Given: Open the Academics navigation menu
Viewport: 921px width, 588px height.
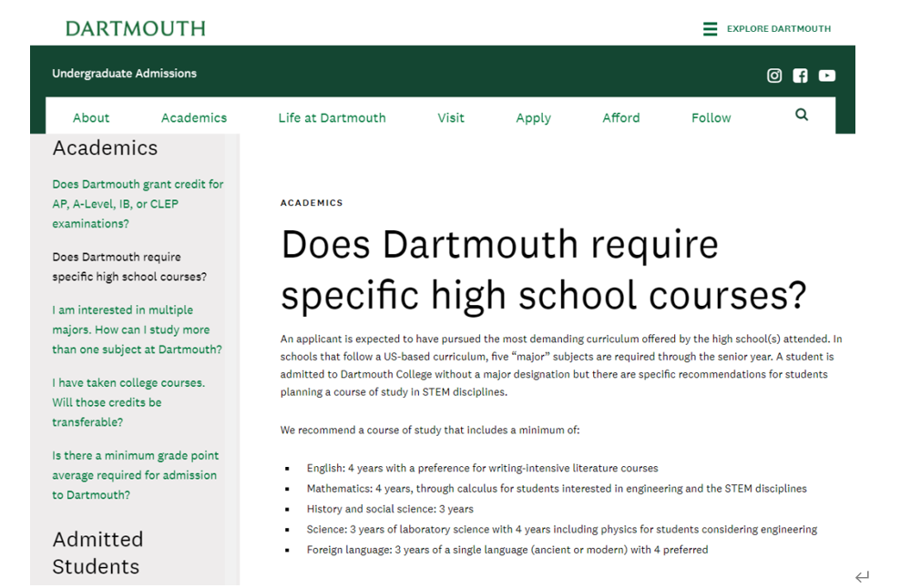Looking at the screenshot, I should 194,117.
